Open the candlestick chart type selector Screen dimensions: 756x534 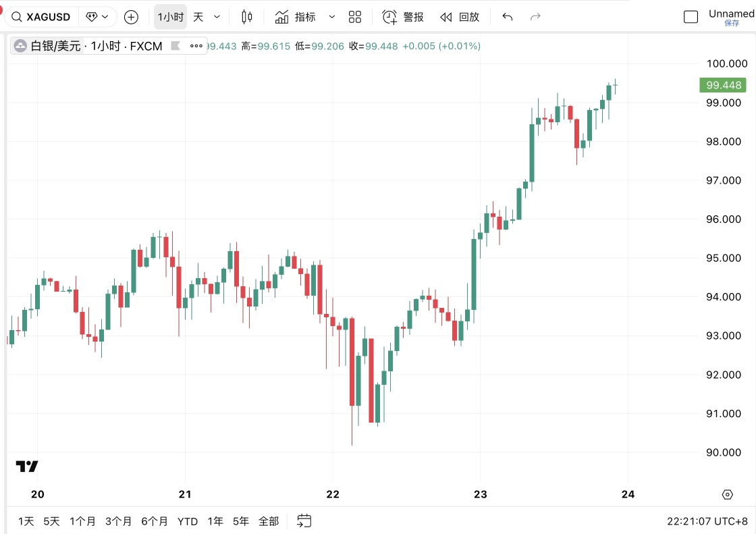point(246,17)
